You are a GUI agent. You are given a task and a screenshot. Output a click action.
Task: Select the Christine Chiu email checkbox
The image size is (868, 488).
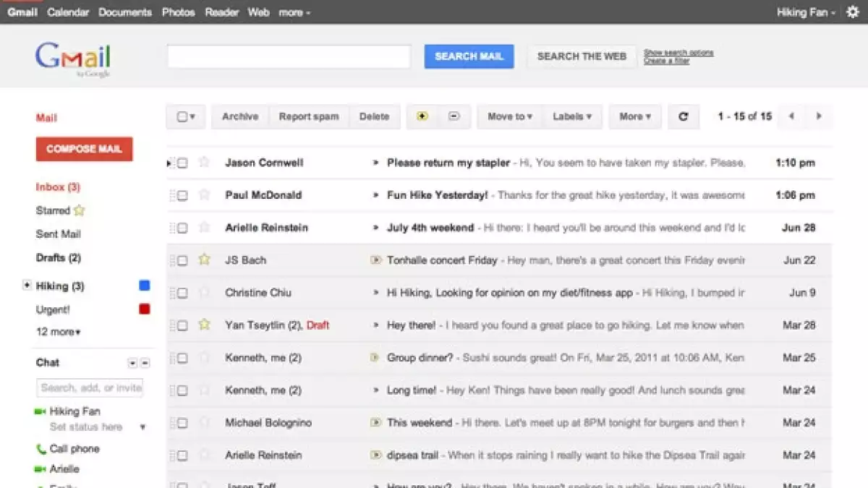point(182,293)
